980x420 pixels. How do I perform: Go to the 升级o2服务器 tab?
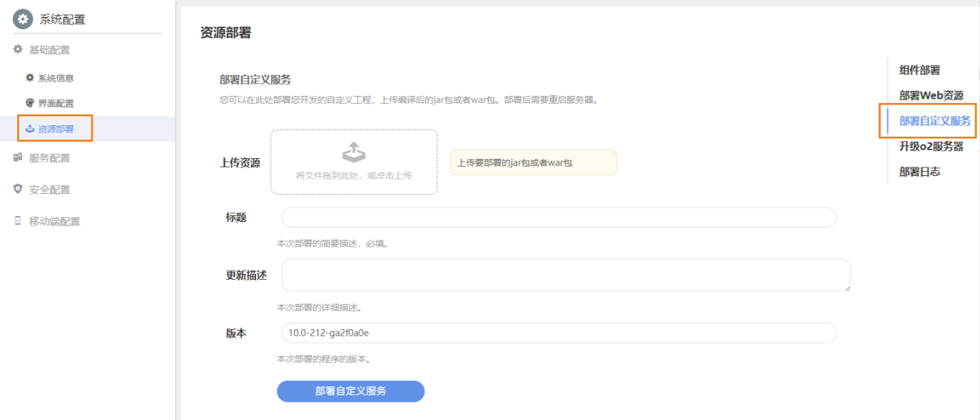pos(931,146)
